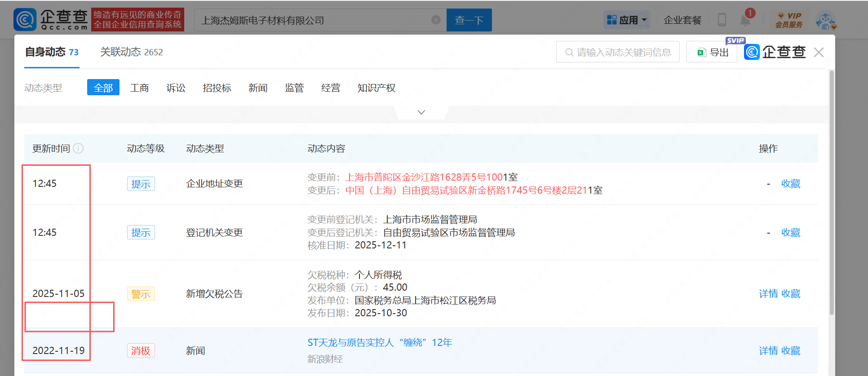This screenshot has height=376, width=868.
Task: Click info icon beside 更新时间
Action: pyautogui.click(x=78, y=148)
